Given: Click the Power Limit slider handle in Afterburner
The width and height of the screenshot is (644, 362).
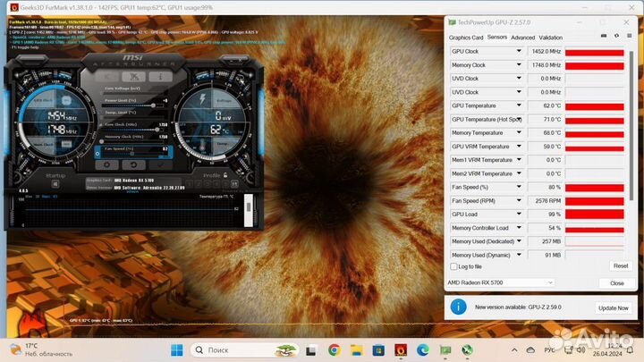Looking at the screenshot, I should [x=153, y=105].
